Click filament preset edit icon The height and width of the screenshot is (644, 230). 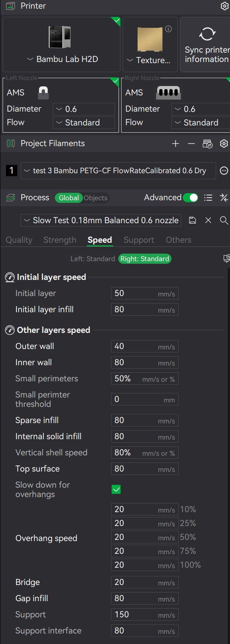pyautogui.click(x=224, y=171)
